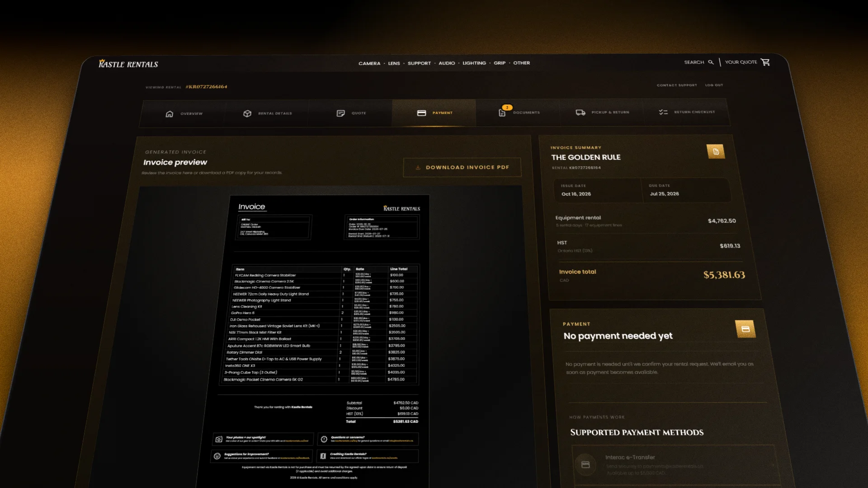Open the Audio category menu

click(x=447, y=63)
